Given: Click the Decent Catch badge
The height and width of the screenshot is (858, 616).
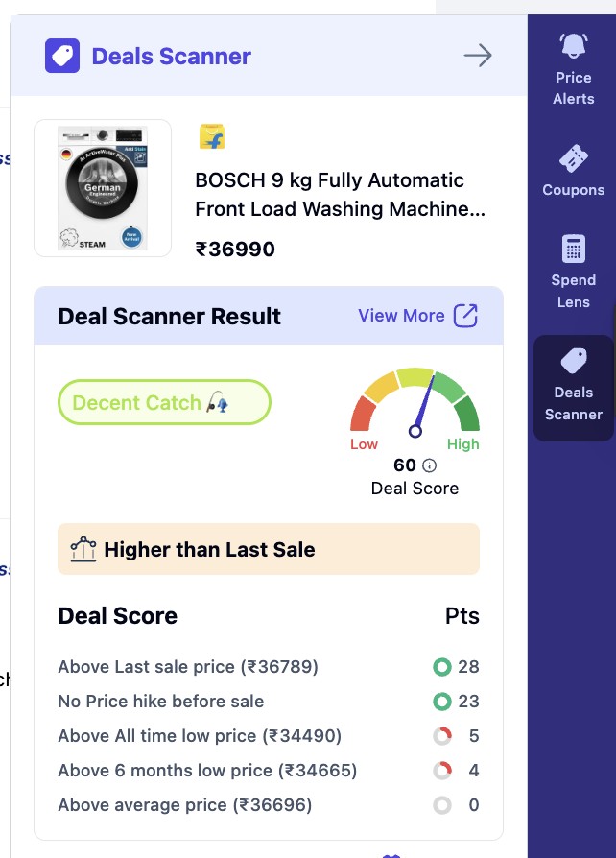Looking at the screenshot, I should click(164, 402).
